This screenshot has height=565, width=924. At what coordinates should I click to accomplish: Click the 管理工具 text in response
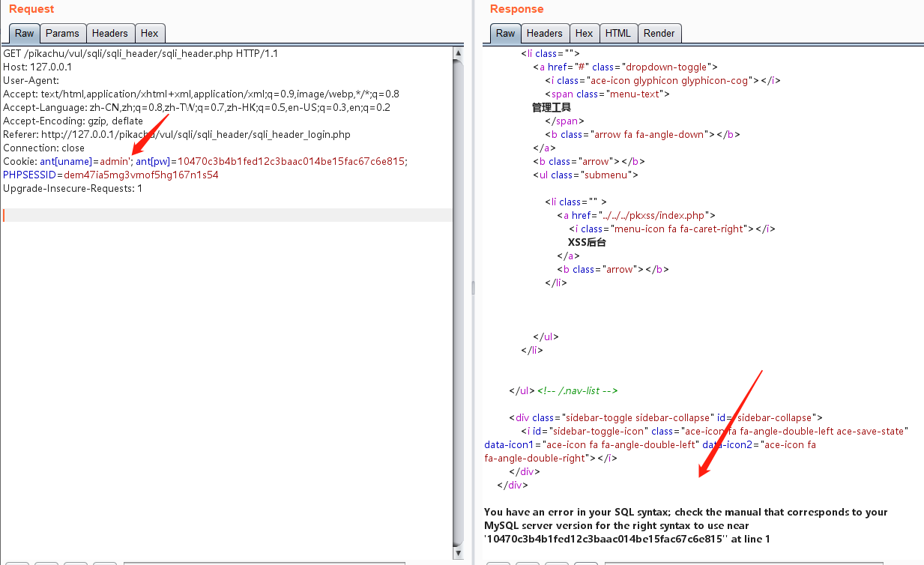[552, 107]
